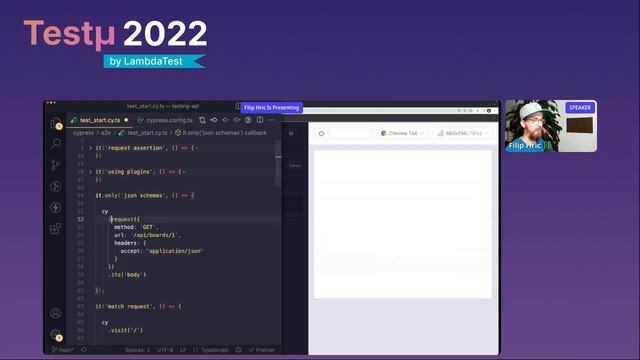Screen dimensions: 640x360
Task: Open the Chrome 104 browser dropdown in Cypress
Action: (x=402, y=133)
